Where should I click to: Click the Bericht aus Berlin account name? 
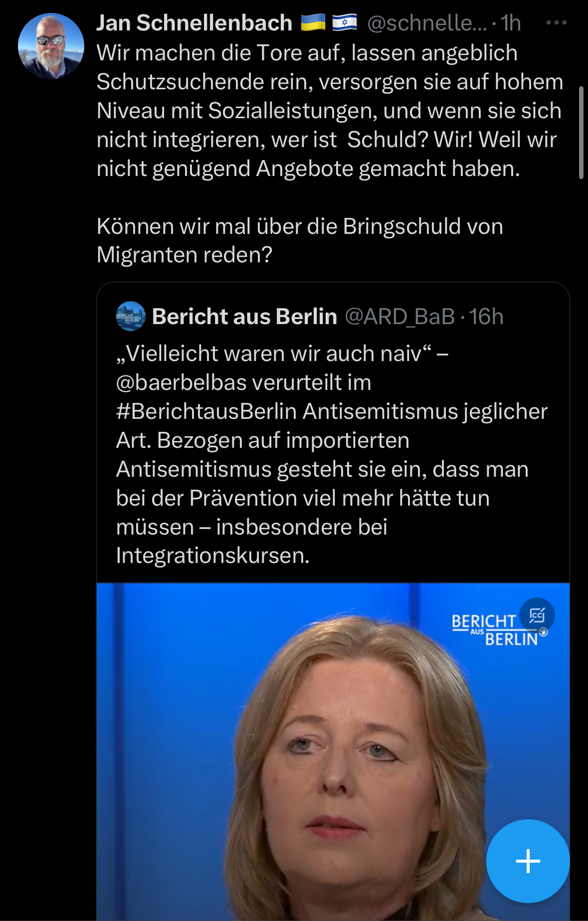coord(244,317)
